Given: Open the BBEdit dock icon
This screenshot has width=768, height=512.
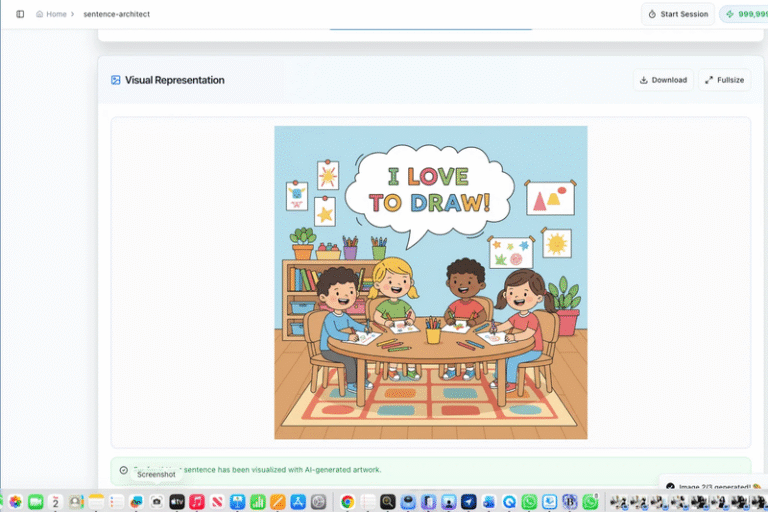Looking at the screenshot, I should (570, 502).
